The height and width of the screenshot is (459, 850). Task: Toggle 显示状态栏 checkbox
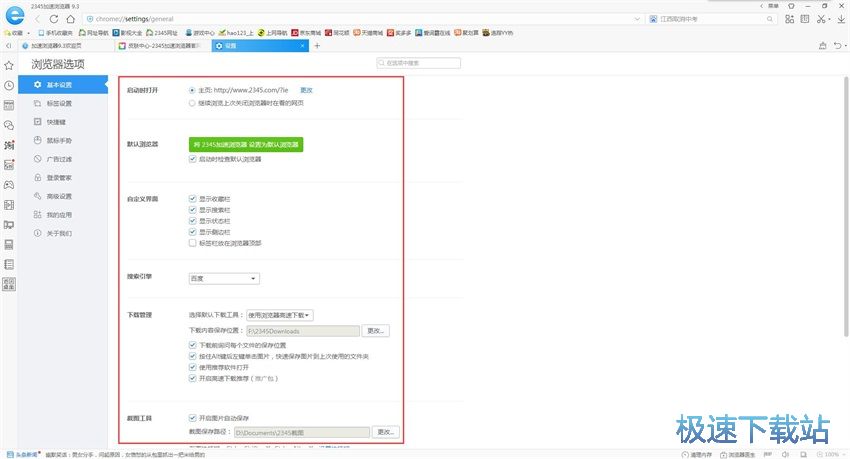[x=192, y=221]
